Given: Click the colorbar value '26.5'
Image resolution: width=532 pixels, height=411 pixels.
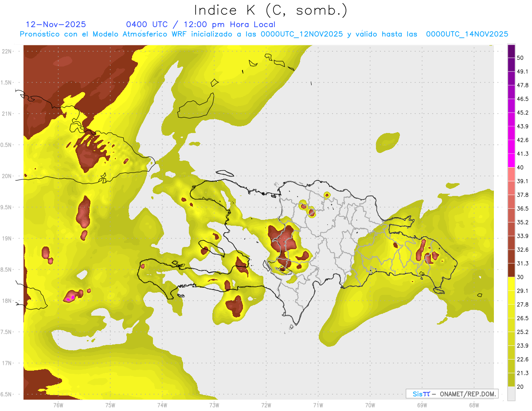Looking at the screenshot, I should point(523,318).
